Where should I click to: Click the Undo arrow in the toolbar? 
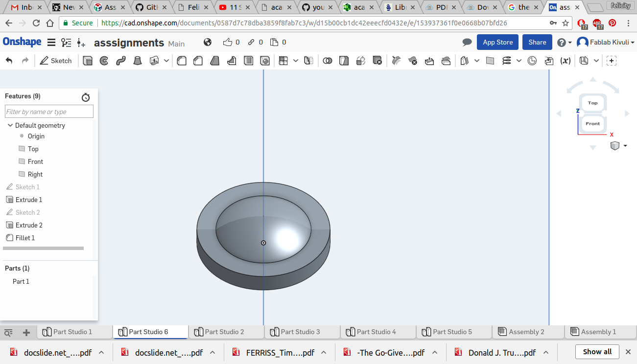9,61
